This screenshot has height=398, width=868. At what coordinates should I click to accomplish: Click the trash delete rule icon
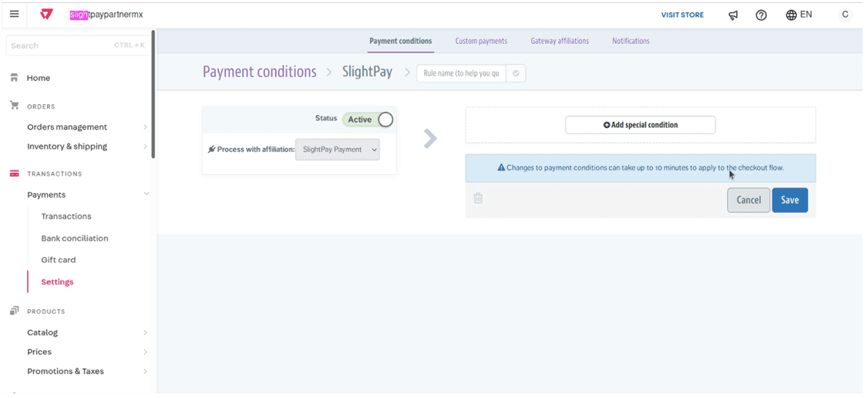point(478,198)
